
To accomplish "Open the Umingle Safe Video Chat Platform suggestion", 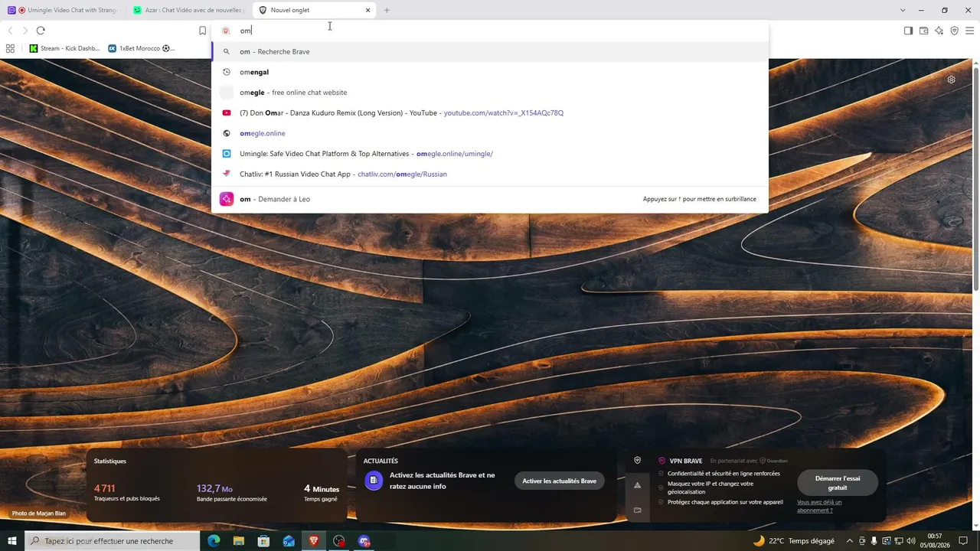I will (490, 154).
